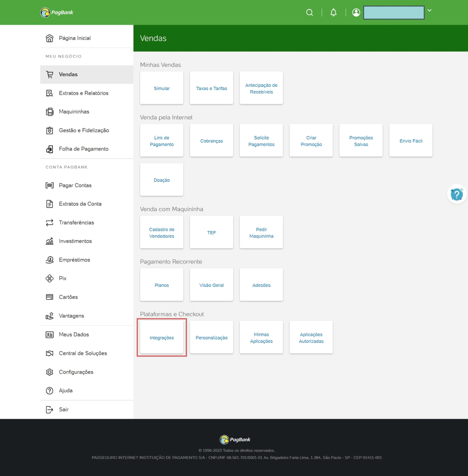Click the Configurações gear icon
468x476 pixels.
(x=49, y=372)
